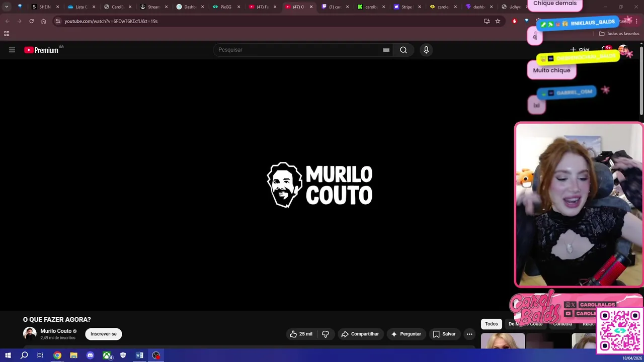Open Microsoft Word from the taskbar
Image resolution: width=644 pixels, height=362 pixels.
[x=139, y=355]
